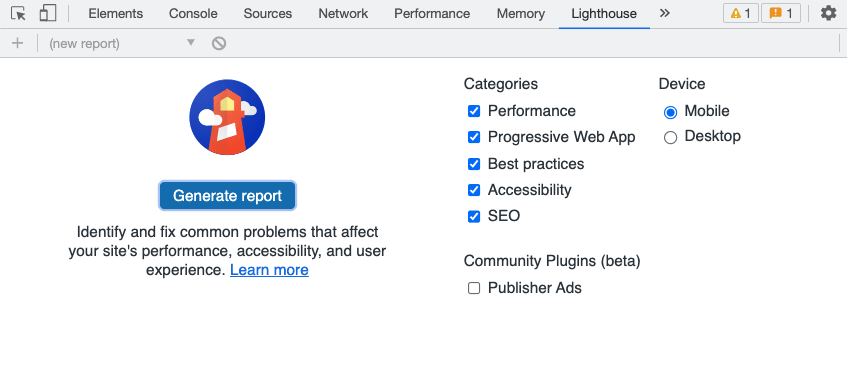Toggle the device toolbar icon

click(48, 14)
